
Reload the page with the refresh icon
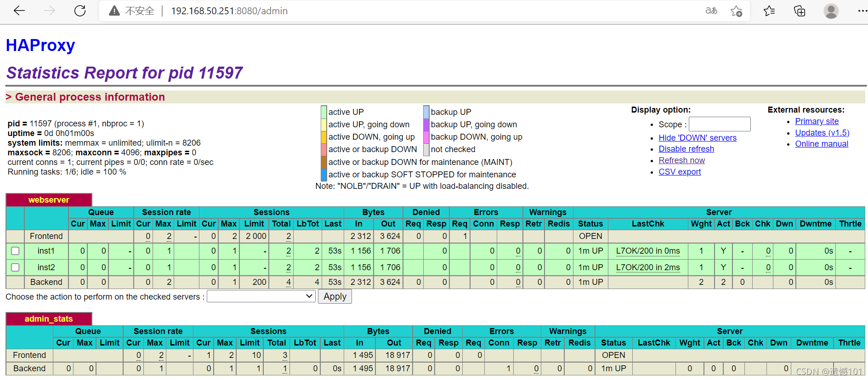coord(80,11)
